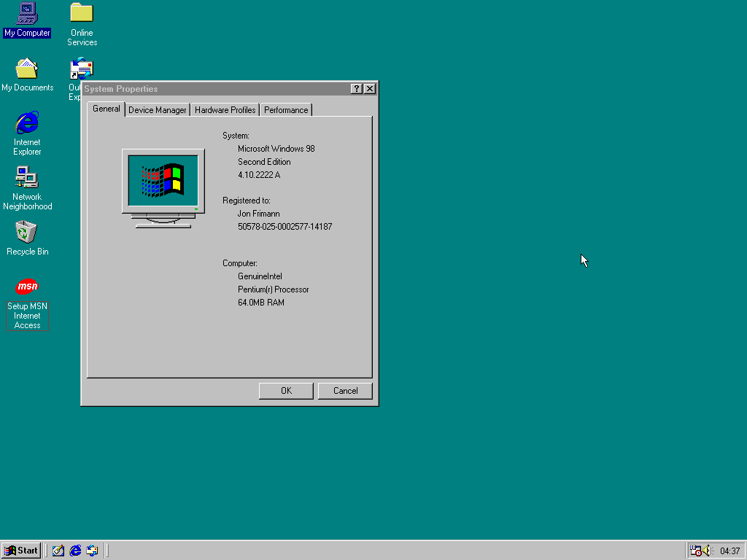
Task: Select the Network Neighborhood icon
Action: [x=27, y=178]
